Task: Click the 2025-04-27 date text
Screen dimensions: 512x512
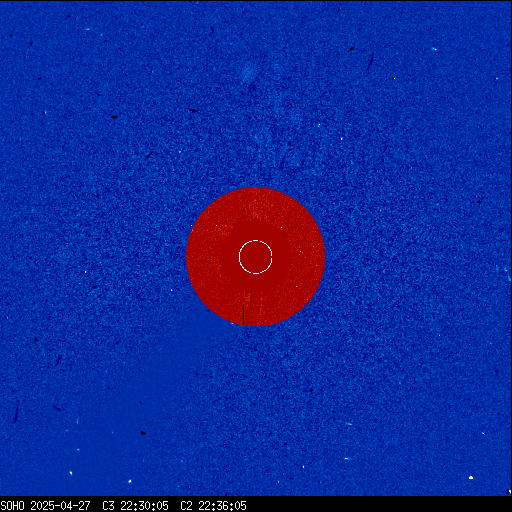Action: 60,506
